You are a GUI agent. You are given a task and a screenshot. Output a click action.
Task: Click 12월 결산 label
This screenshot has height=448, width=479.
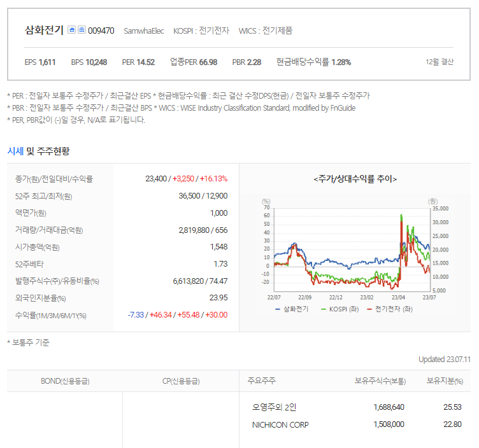pos(440,62)
